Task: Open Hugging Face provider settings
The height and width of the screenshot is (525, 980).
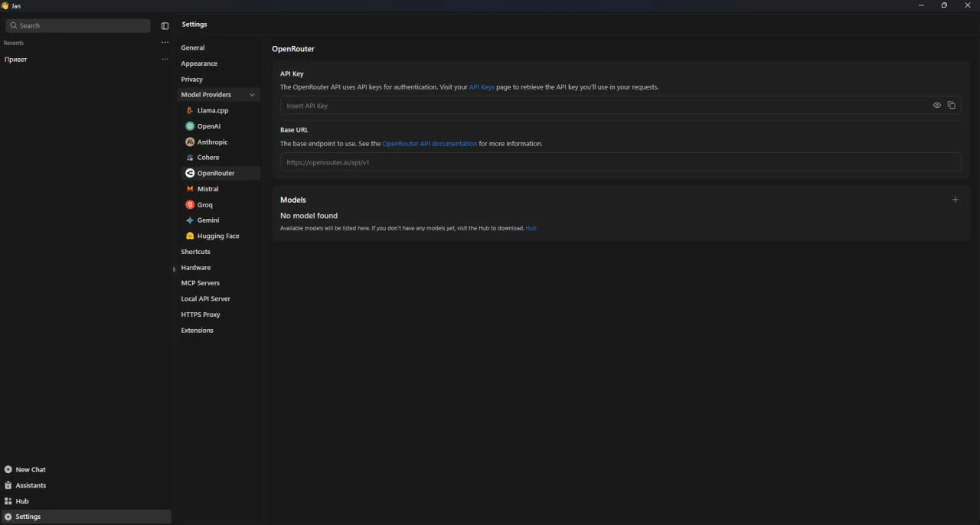Action: 217,236
